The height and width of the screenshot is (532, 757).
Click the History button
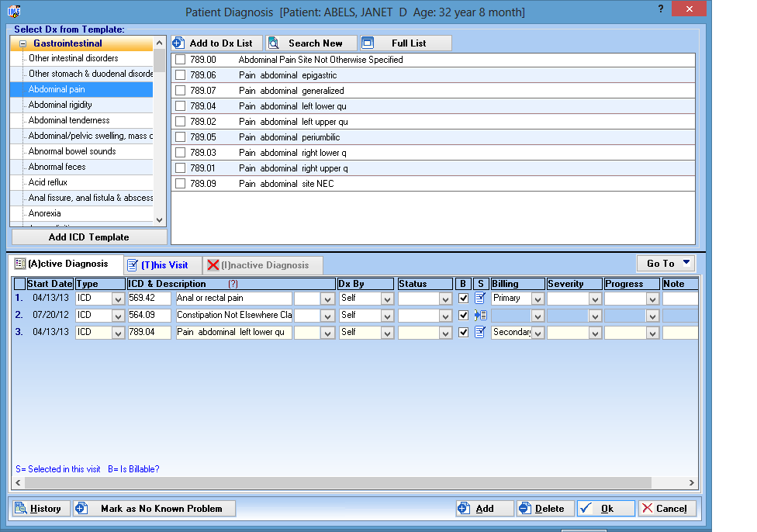[41, 508]
